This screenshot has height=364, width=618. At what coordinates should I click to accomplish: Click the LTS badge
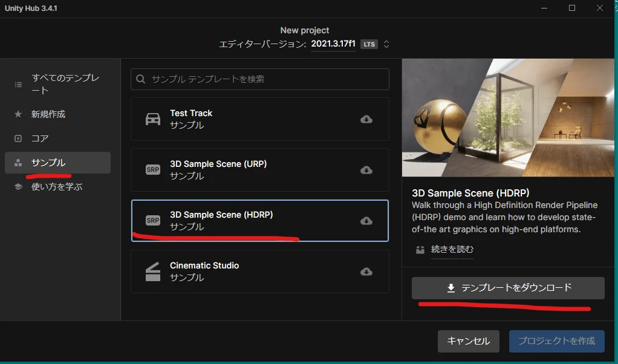[369, 44]
